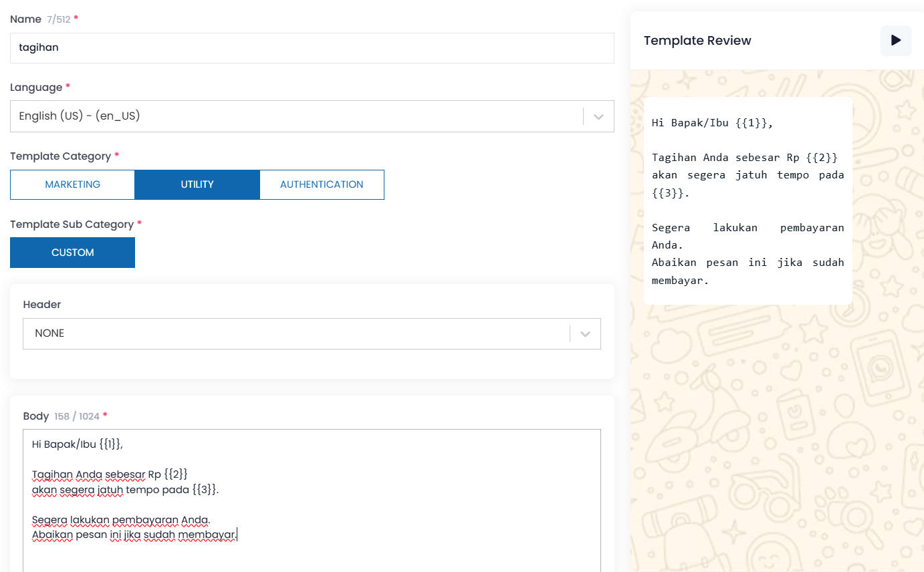This screenshot has width=924, height=572.
Task: Click the Name field containing tagihan
Action: (312, 48)
